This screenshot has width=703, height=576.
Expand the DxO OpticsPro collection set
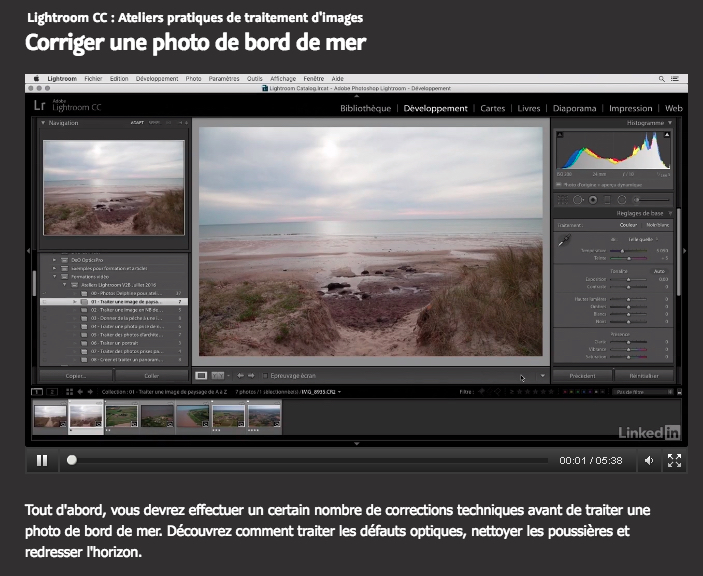[54, 260]
